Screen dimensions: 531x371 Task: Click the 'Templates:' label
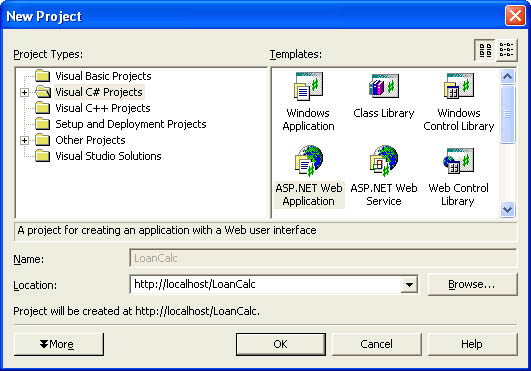click(x=296, y=54)
